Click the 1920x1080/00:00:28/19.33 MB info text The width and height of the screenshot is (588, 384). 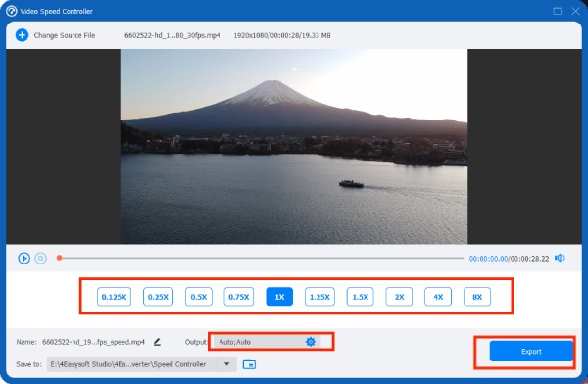tap(282, 35)
